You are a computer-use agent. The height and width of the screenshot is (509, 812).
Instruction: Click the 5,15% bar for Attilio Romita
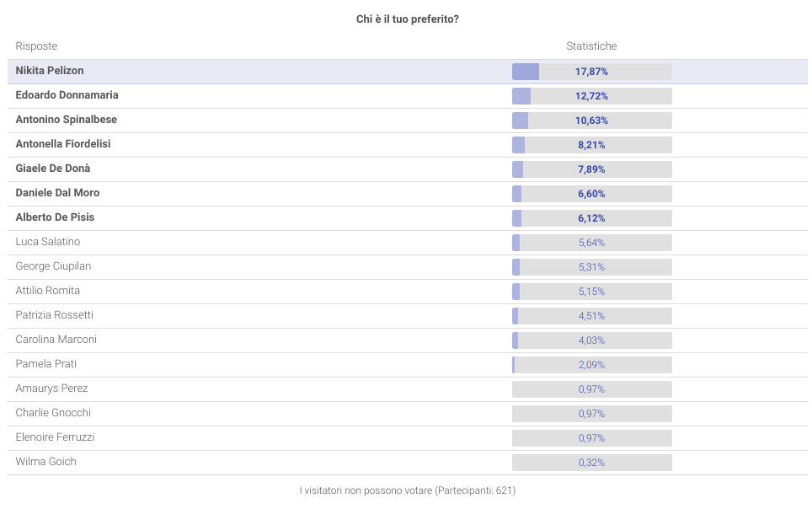click(x=591, y=292)
